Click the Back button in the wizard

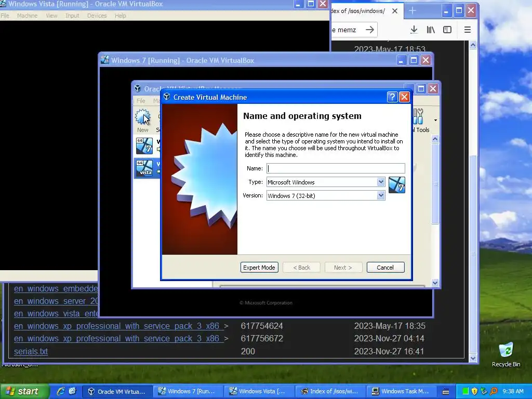[x=302, y=268]
